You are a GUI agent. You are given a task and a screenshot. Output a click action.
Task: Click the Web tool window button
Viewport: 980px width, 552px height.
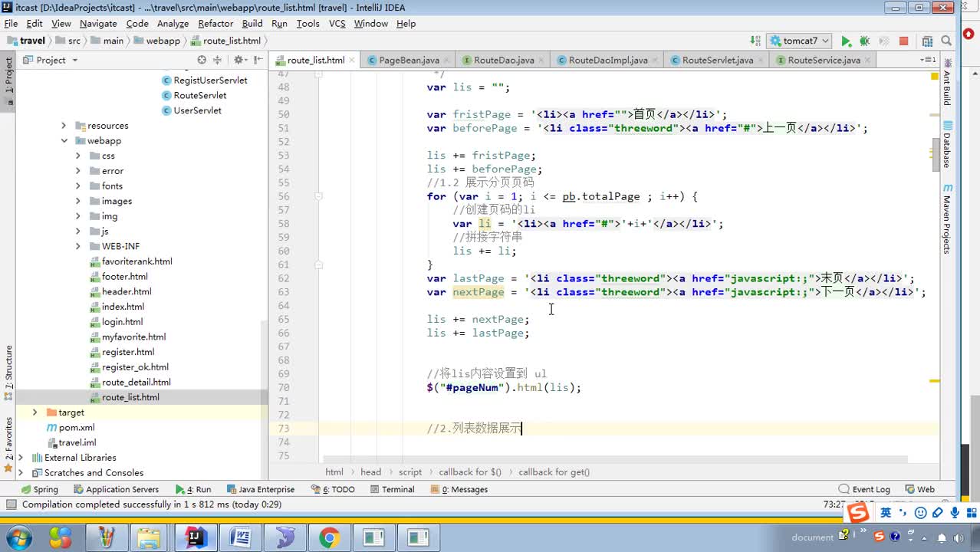click(x=920, y=489)
